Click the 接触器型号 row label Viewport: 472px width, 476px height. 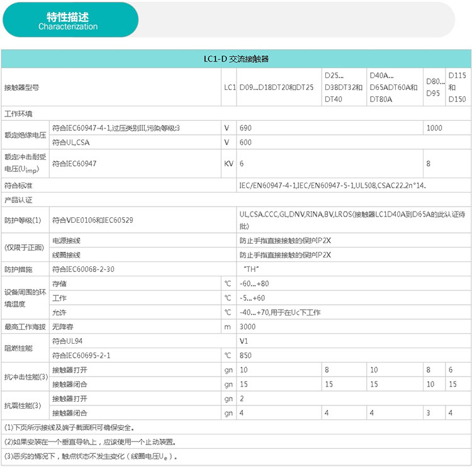click(x=21, y=88)
